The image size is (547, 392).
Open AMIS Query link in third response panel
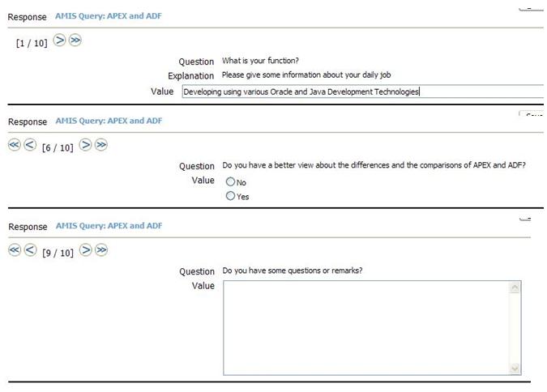click(109, 226)
